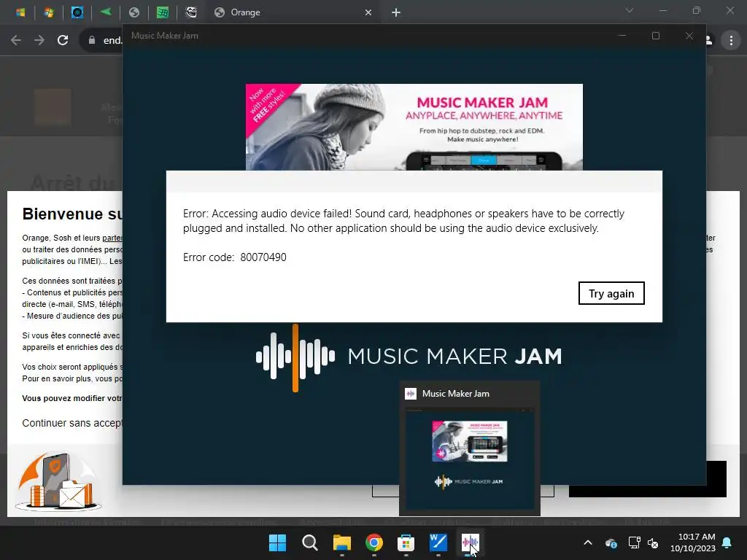The image size is (747, 560).
Task: Select the green grid icon pinned tab
Action: 163,12
